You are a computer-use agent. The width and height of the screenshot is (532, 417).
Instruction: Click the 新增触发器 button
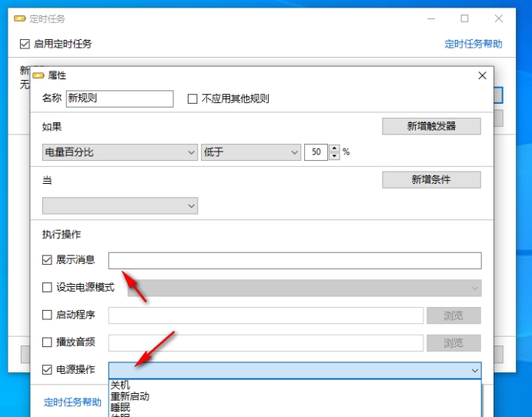click(431, 126)
